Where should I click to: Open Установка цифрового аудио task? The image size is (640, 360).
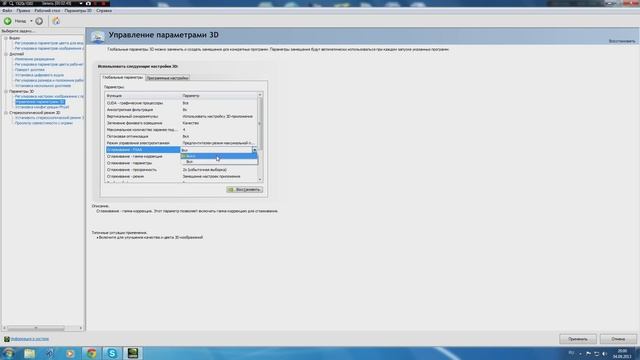(x=39, y=75)
